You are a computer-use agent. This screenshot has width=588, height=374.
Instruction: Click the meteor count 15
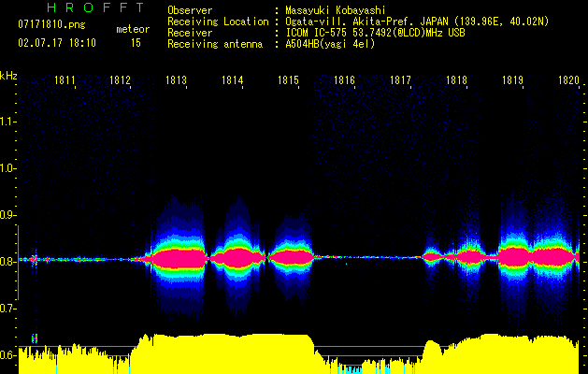[136, 43]
